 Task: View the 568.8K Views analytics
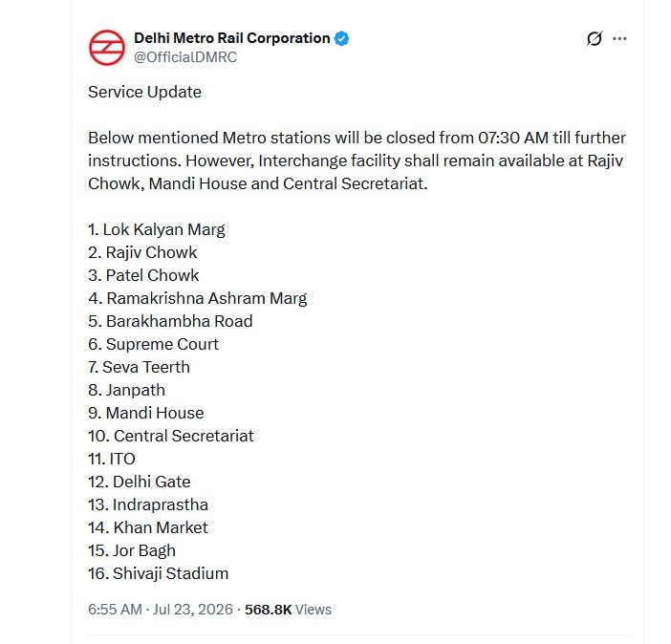coord(288,609)
